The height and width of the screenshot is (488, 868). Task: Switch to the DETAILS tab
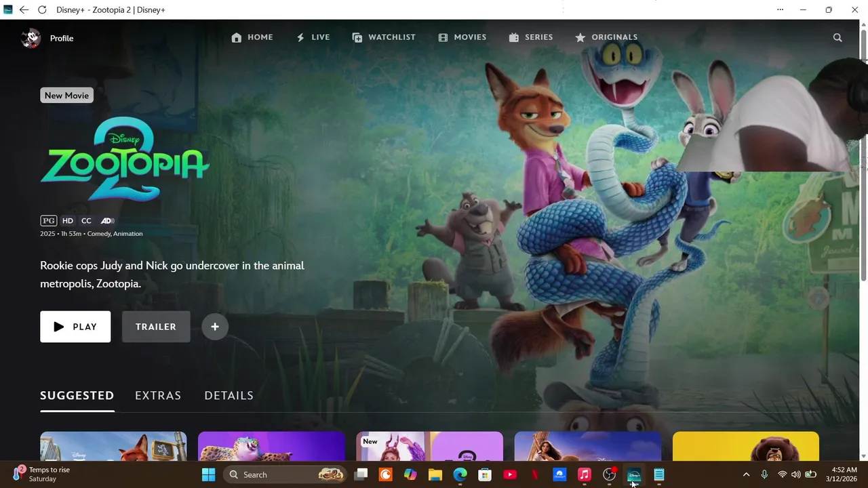[229, 395]
